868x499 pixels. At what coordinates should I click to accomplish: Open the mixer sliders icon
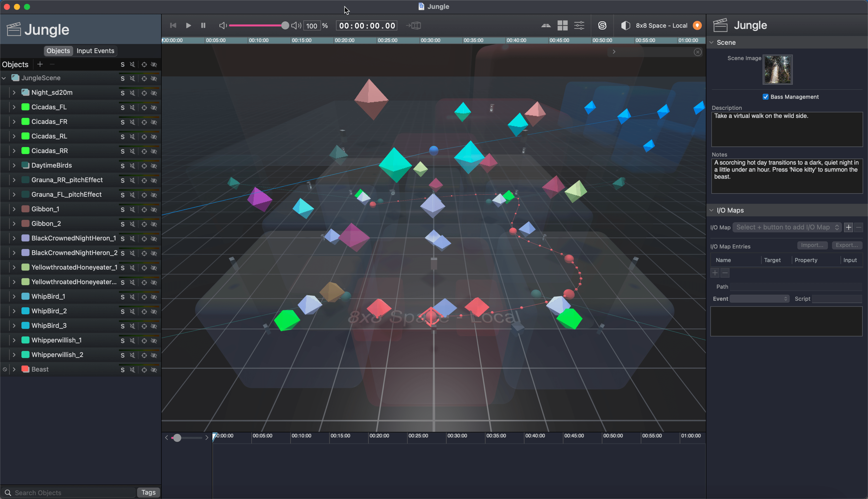(x=579, y=25)
